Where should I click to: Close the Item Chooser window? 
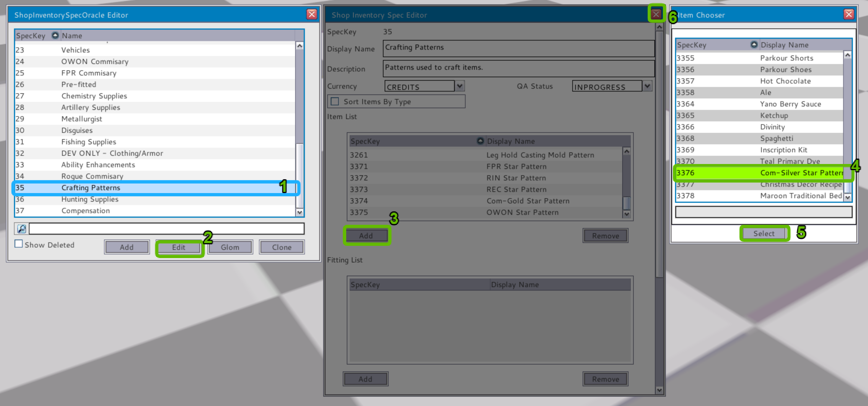(848, 15)
